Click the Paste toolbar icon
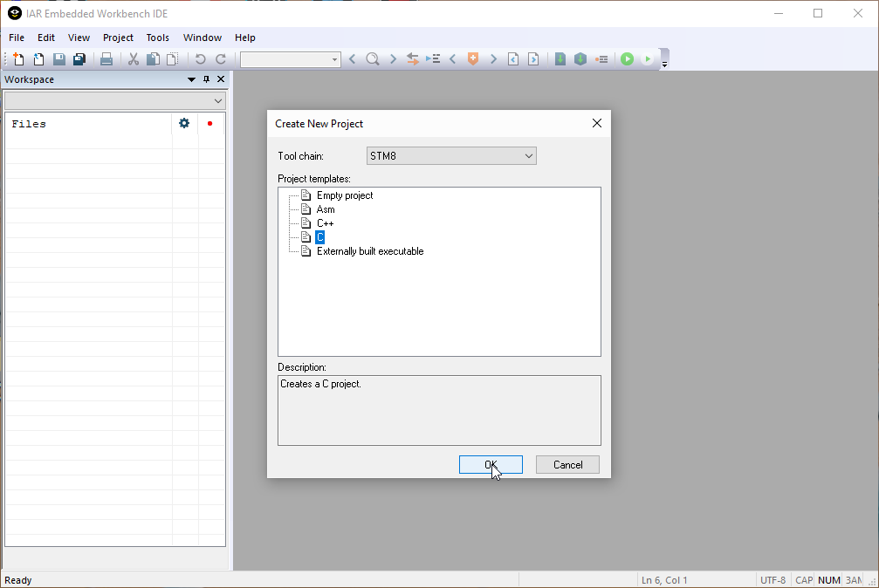Viewport: 879px width, 588px height. click(x=173, y=58)
